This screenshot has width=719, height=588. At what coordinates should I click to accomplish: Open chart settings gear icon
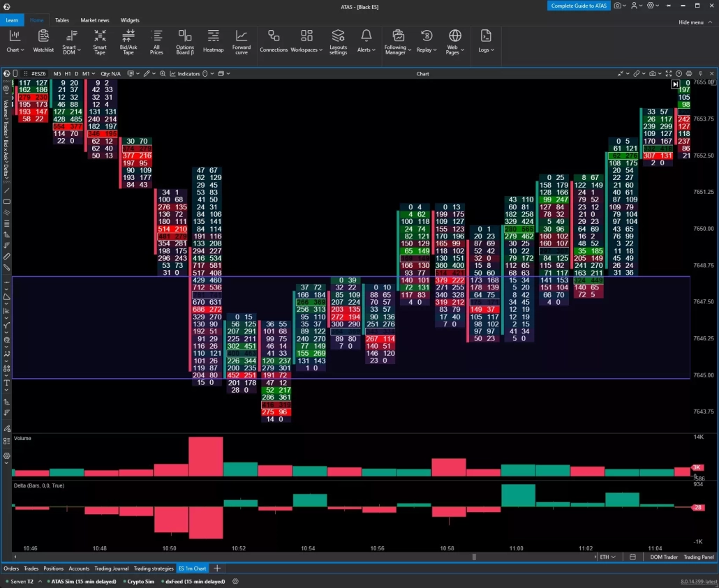pyautogui.click(x=689, y=73)
